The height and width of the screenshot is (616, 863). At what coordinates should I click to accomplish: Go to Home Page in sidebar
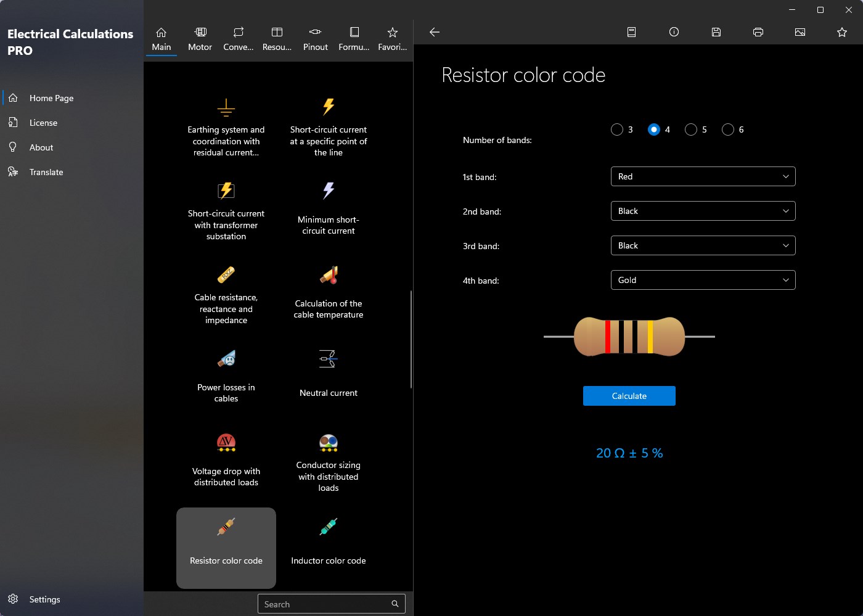[73, 98]
